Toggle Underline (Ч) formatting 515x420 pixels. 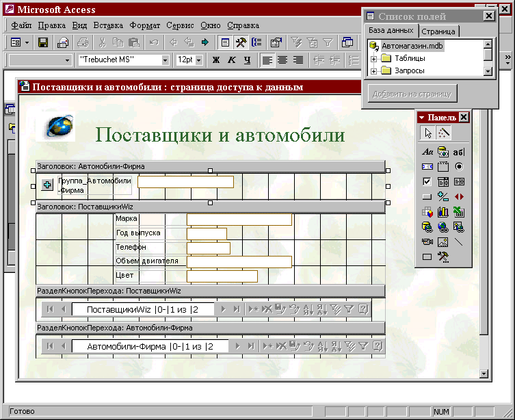(248, 60)
